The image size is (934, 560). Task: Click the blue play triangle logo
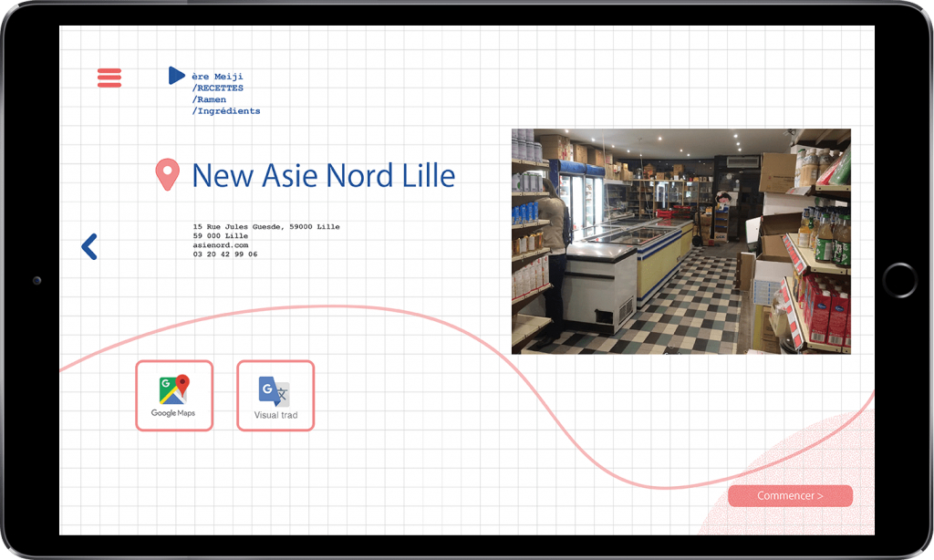pyautogui.click(x=176, y=75)
